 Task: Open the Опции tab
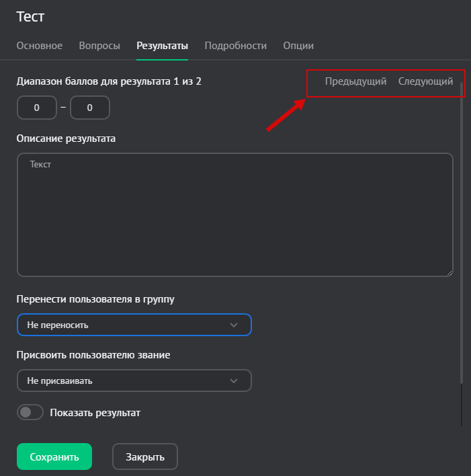[x=298, y=46]
